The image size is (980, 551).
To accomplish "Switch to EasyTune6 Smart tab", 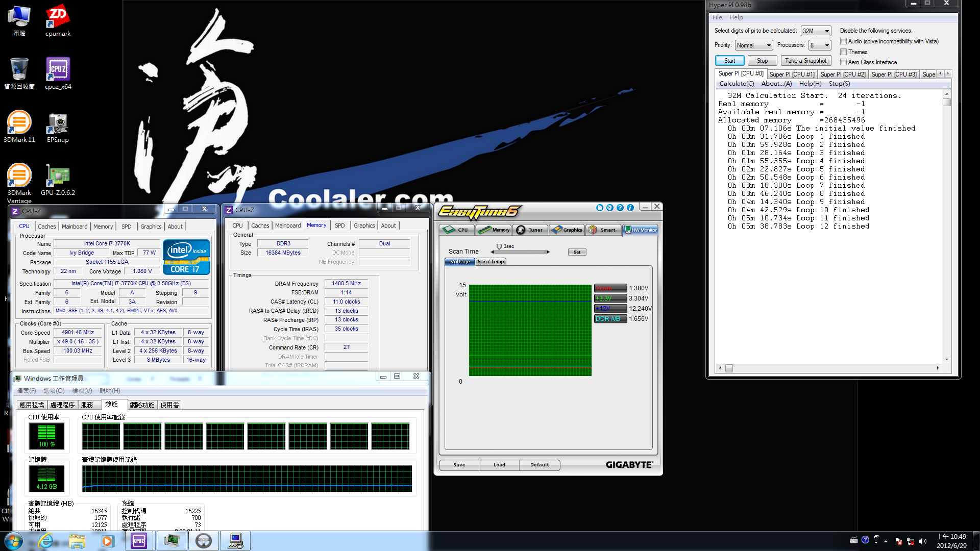I will coord(604,230).
